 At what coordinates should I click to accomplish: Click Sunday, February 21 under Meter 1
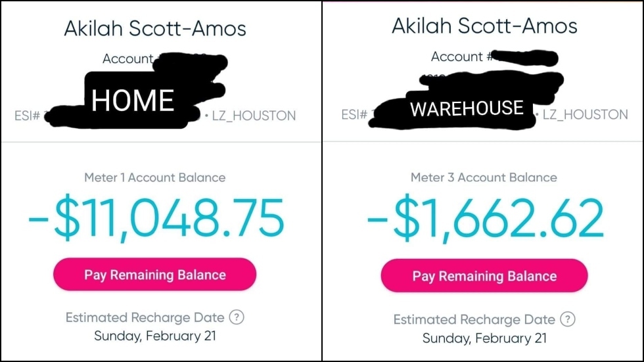coord(155,336)
